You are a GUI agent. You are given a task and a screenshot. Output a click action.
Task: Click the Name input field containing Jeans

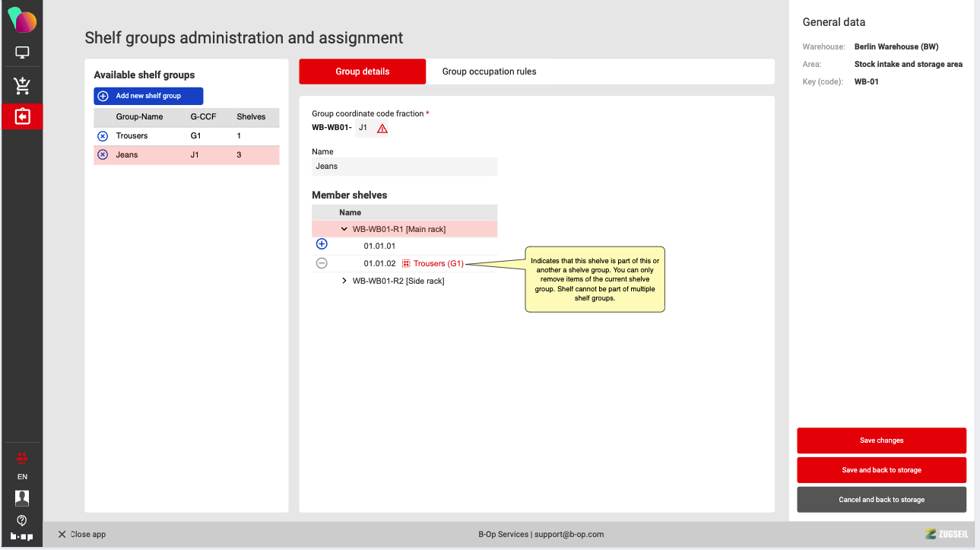point(404,167)
